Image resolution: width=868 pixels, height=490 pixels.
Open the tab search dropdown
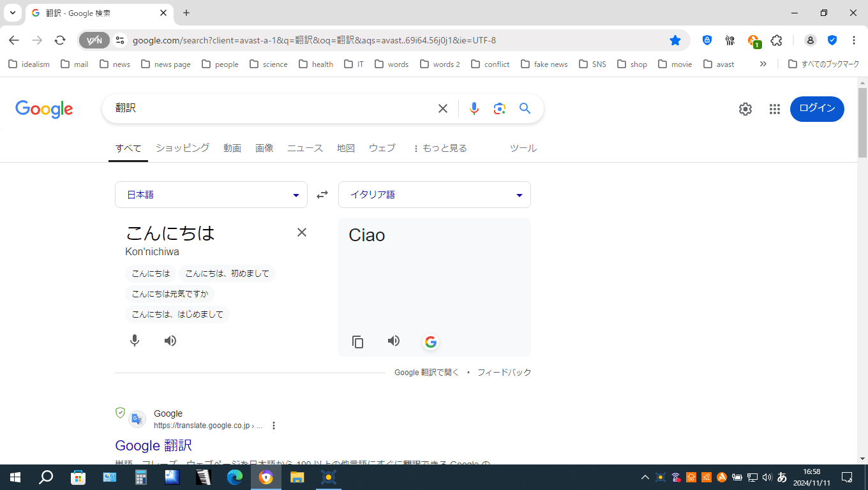pos(12,13)
